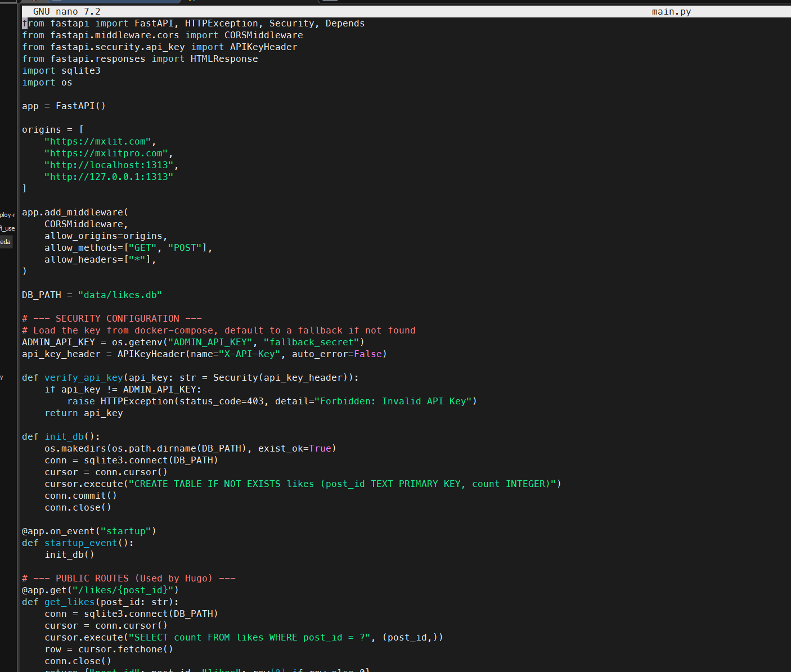The width and height of the screenshot is (791, 672).
Task: Place cursor on the DB_PATH assignment line
Action: point(92,295)
